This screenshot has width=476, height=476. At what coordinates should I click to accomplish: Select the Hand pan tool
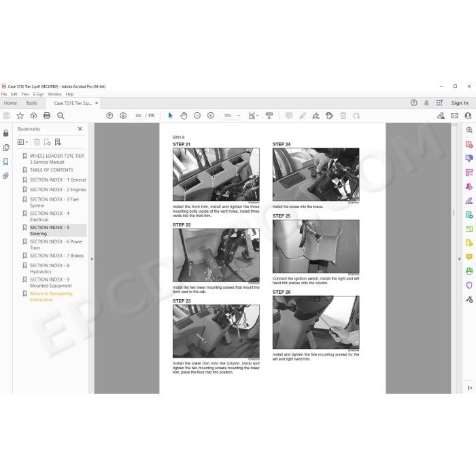point(184,116)
